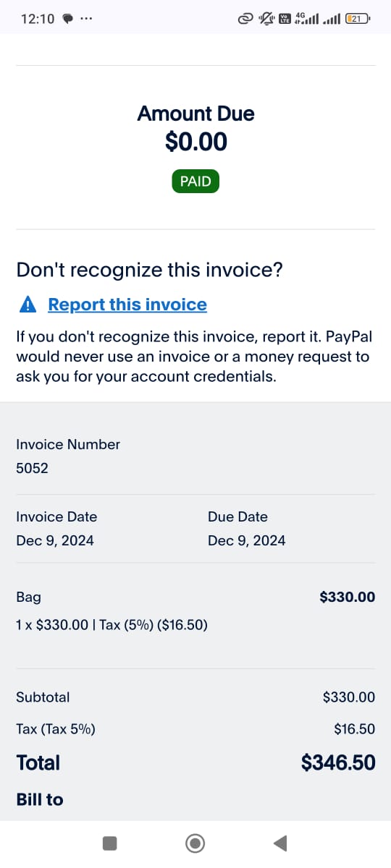Screen dimensions: 391x868
Task: Tap the battery indicator in status bar
Action: pyautogui.click(x=358, y=19)
